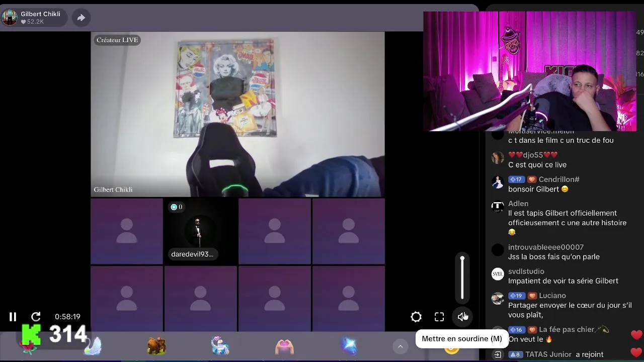Viewport: 644px width, 362px height.
Task: Click the level 16 badge beside La fée pas chier
Action: (516, 330)
